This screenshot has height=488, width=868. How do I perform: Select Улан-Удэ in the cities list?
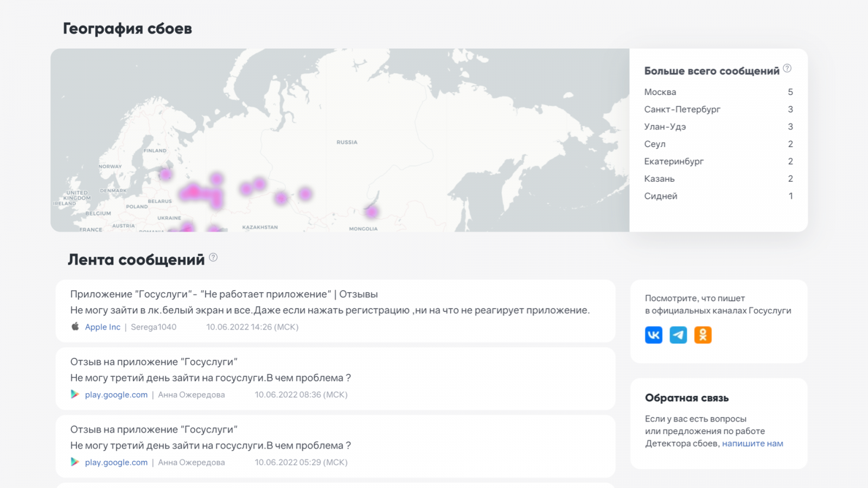(665, 127)
